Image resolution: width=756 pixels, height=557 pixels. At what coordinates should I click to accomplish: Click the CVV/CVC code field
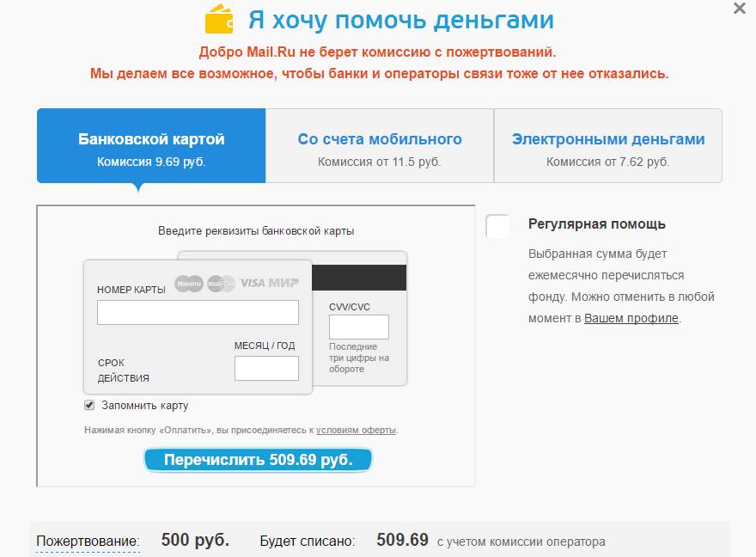pyautogui.click(x=359, y=327)
